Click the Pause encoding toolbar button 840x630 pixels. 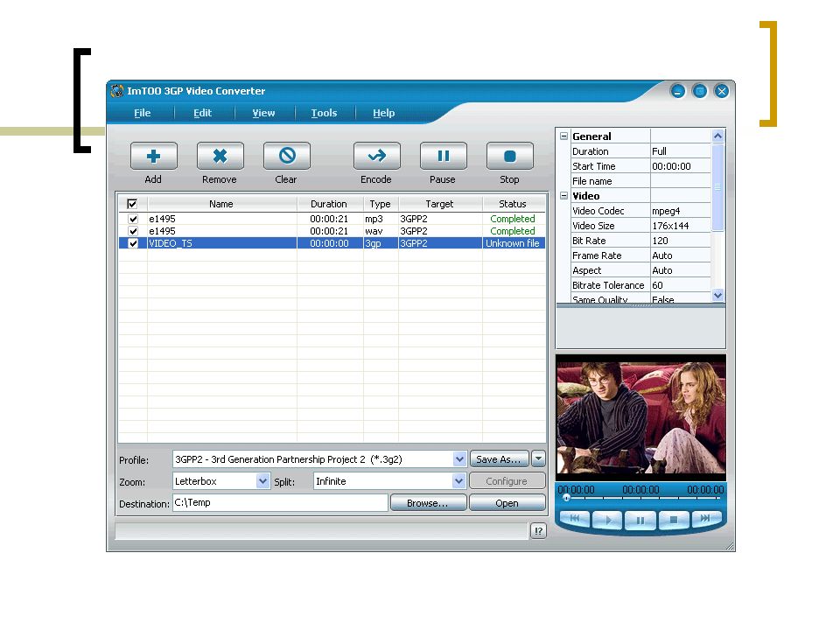[x=443, y=156]
